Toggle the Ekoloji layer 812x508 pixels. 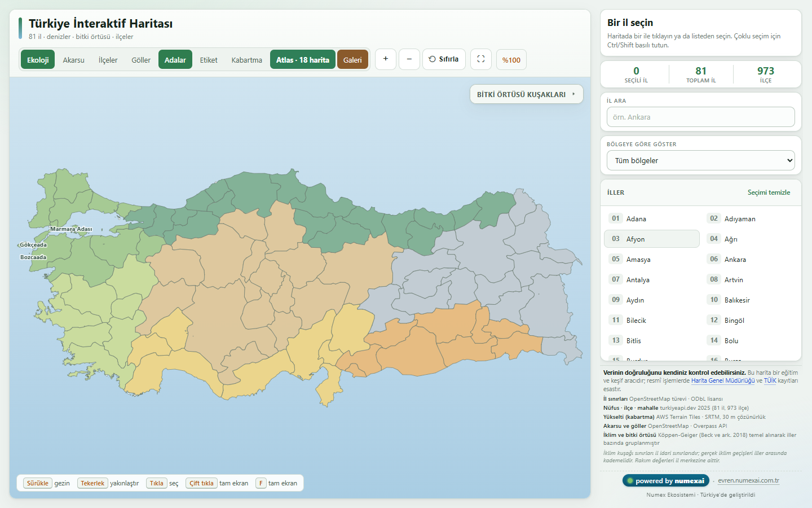pyautogui.click(x=38, y=60)
